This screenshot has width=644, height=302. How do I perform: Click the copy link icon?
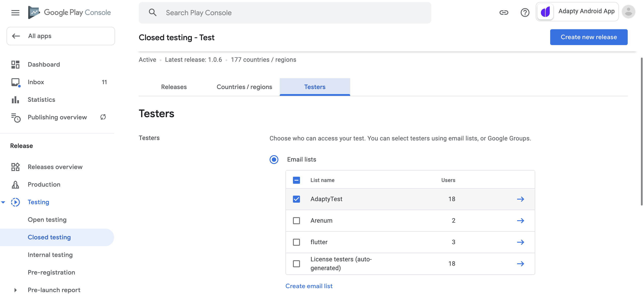click(x=503, y=13)
